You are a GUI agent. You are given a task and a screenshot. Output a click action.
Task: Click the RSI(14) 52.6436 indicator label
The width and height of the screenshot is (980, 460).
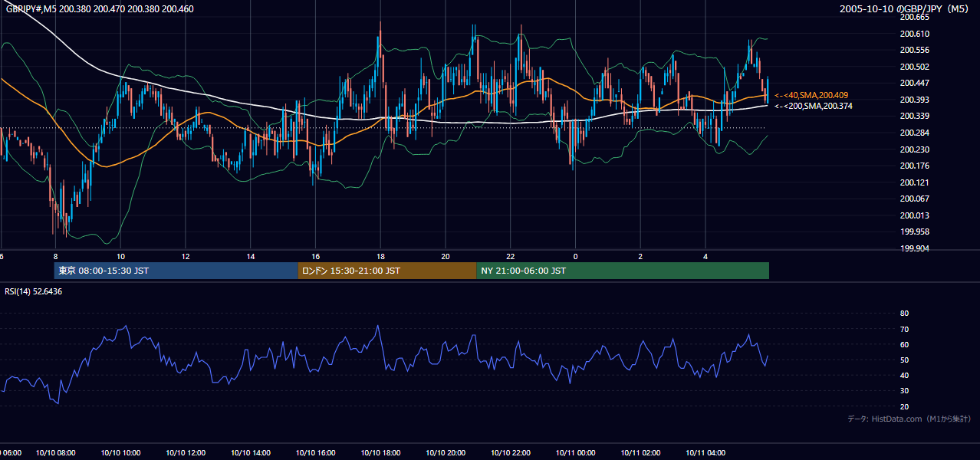[34, 291]
